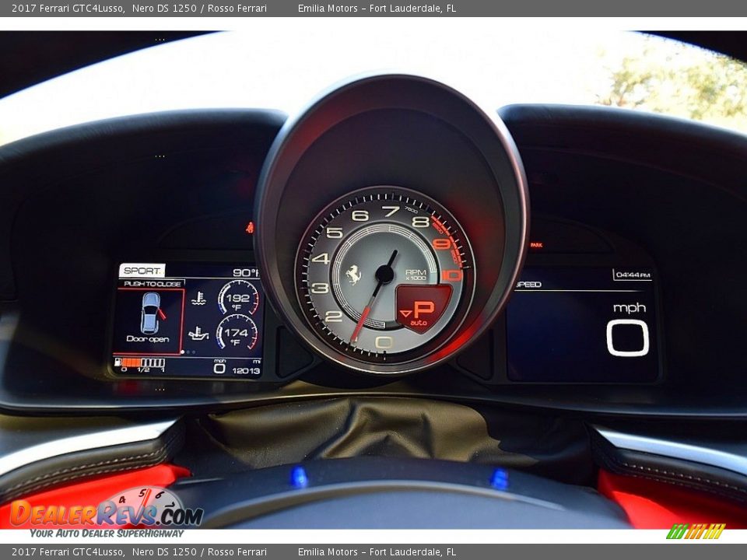Click the oil temperature symbol
The image size is (747, 560).
[198, 333]
